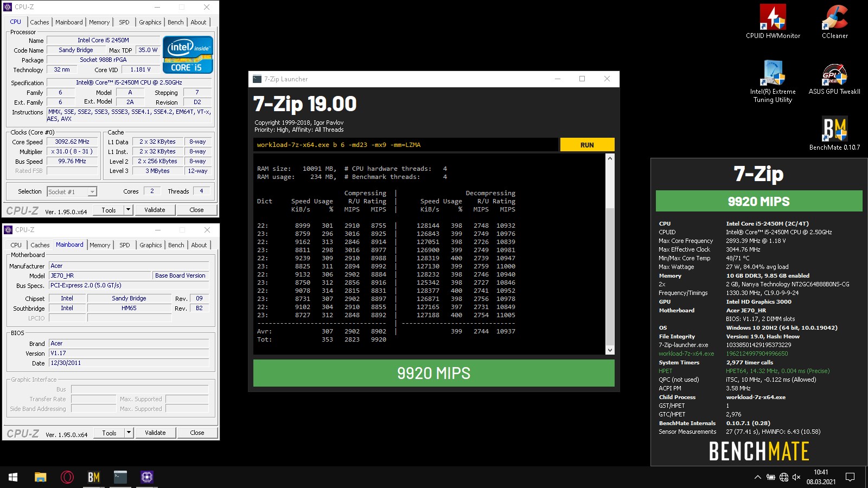Click the Level 3 cache 3 MBytes value
This screenshot has width=868, height=488.
coord(157,171)
